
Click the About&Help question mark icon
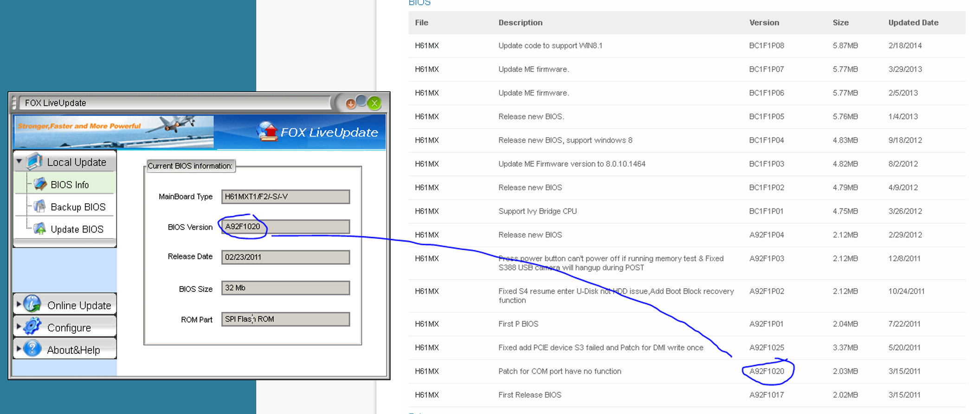(x=32, y=349)
